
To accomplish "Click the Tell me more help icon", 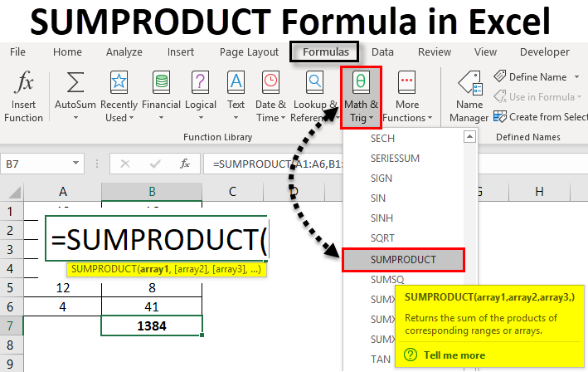I will [x=411, y=355].
